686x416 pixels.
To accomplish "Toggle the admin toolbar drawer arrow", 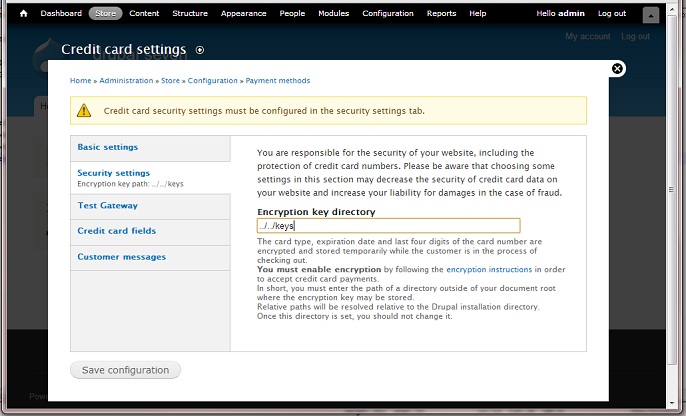I will [651, 15].
